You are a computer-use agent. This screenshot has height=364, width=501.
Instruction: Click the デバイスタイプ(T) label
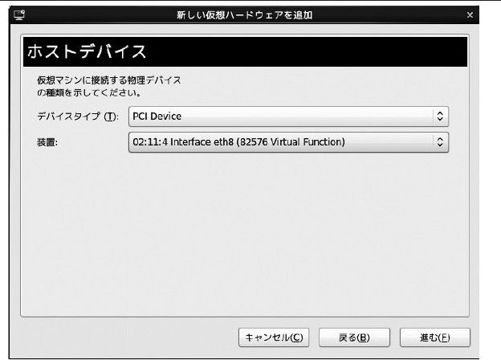coord(78,116)
